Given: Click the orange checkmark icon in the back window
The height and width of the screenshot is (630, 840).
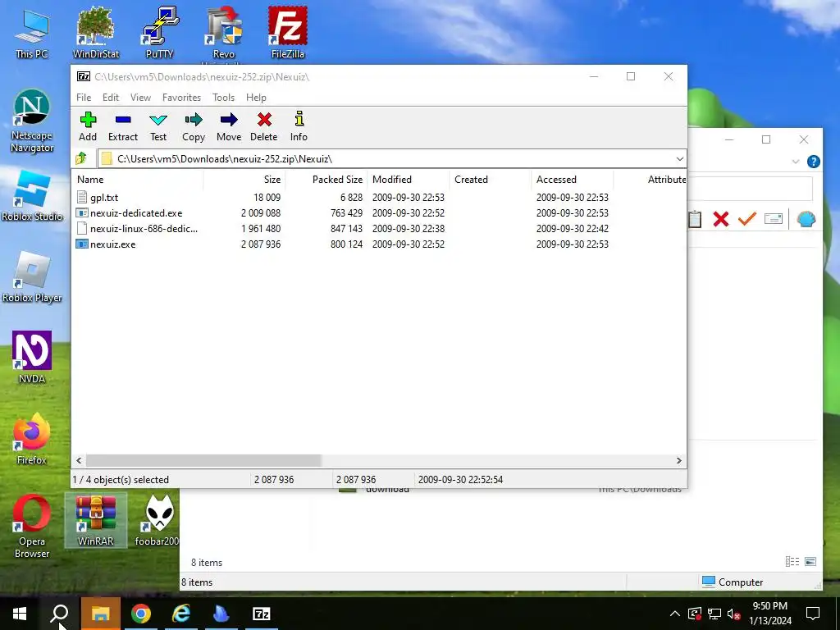Looking at the screenshot, I should [x=746, y=218].
